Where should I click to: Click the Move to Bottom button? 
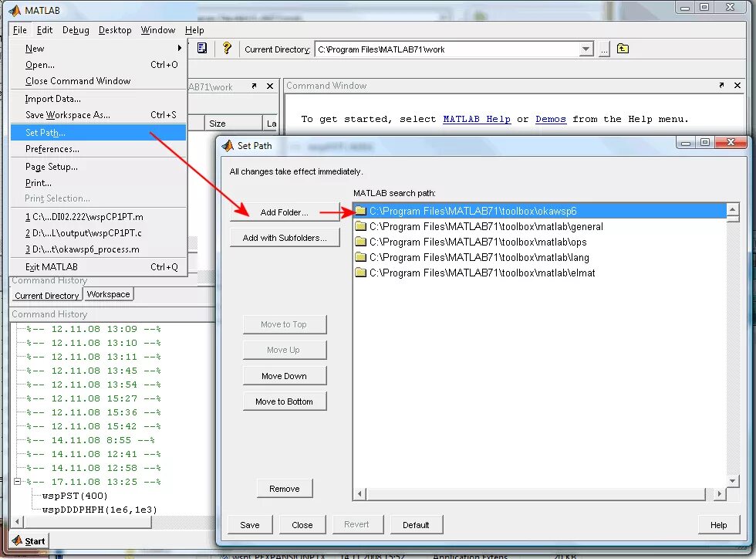click(285, 401)
